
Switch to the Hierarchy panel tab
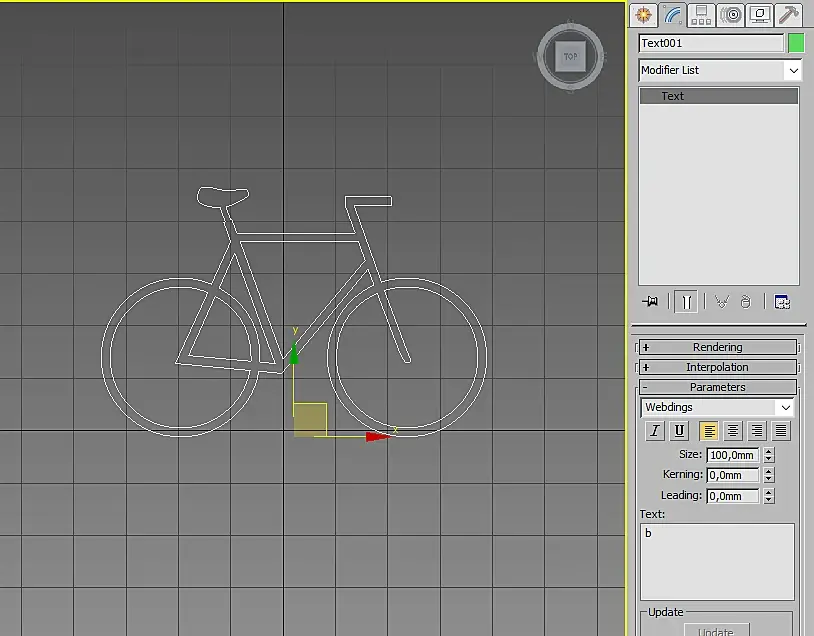pyautogui.click(x=701, y=14)
